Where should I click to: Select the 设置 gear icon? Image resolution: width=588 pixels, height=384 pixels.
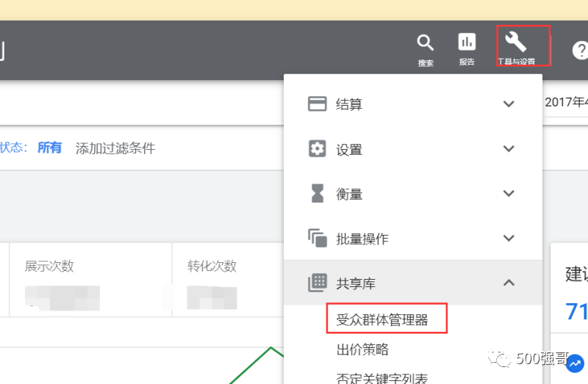[x=318, y=149]
